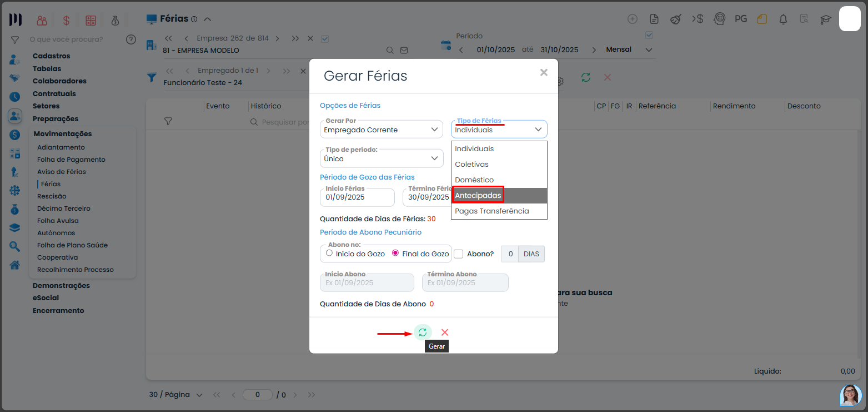868x412 pixels.
Task: Click the green Gerar refresh icon in the dialog
Action: (423, 332)
